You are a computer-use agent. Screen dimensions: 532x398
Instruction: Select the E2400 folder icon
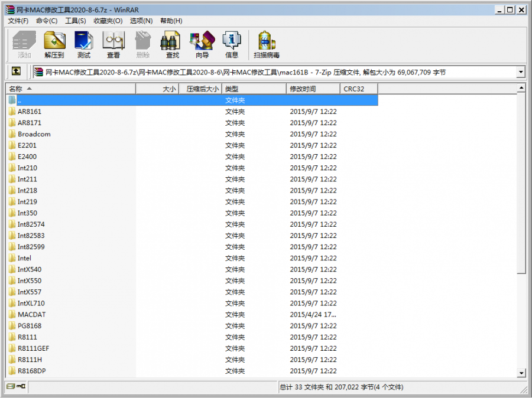click(x=12, y=156)
